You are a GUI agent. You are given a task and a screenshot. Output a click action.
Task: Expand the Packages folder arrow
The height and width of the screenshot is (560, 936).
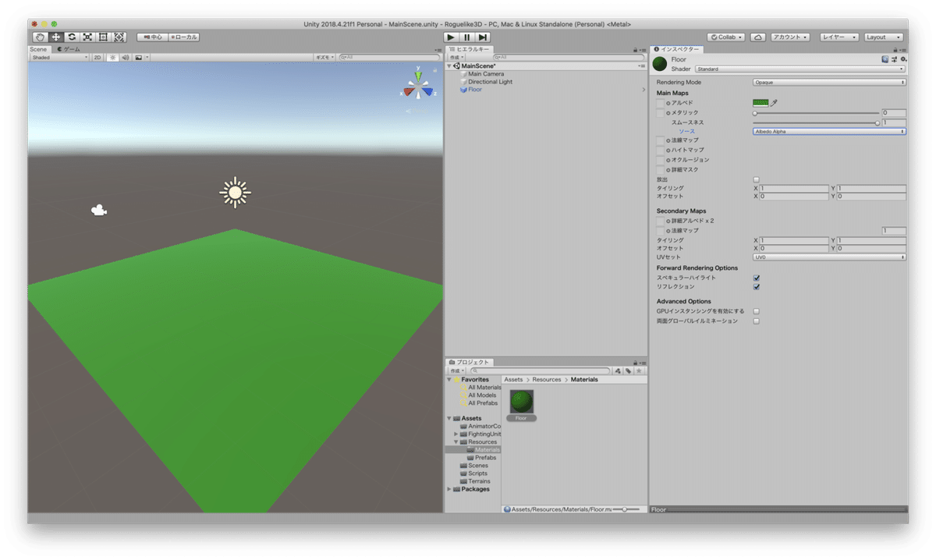coord(449,489)
